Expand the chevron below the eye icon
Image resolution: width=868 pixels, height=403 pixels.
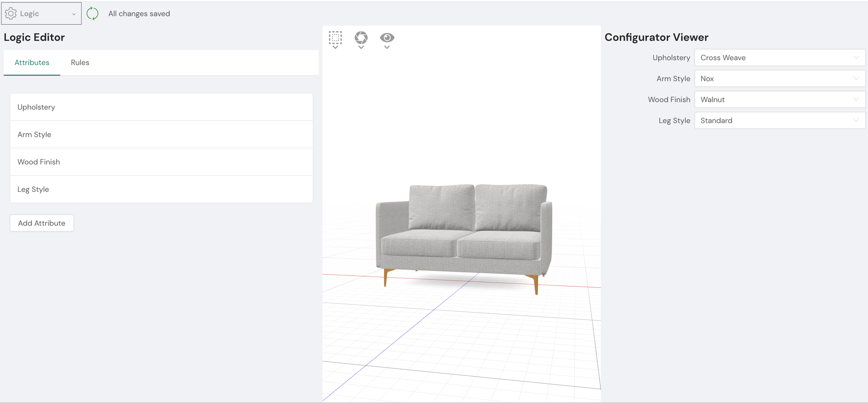[387, 48]
